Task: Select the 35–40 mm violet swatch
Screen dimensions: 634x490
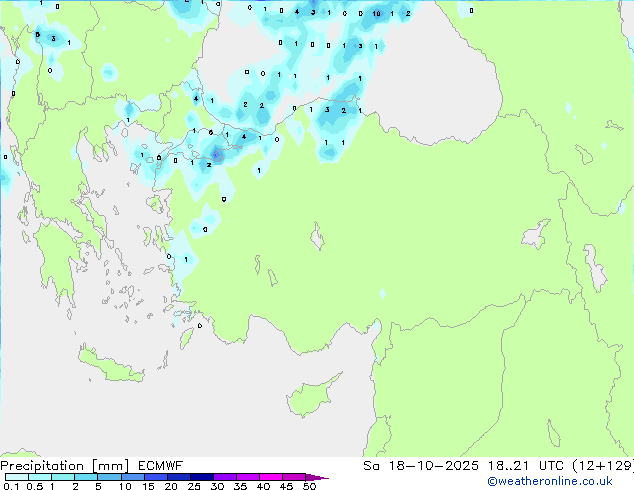Action: [248, 477]
